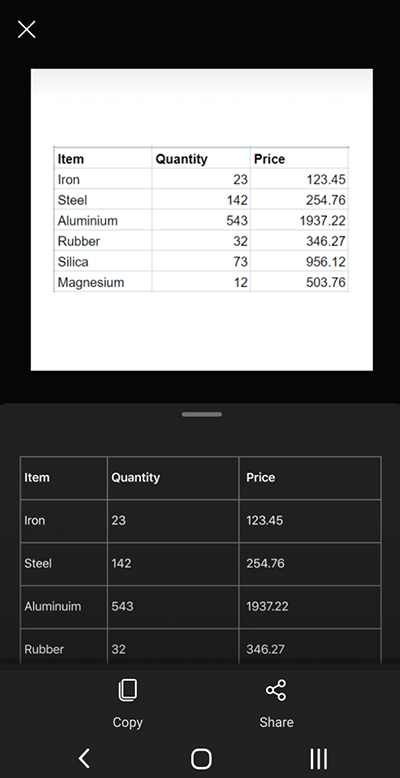Tap the Share text label

pos(276,722)
